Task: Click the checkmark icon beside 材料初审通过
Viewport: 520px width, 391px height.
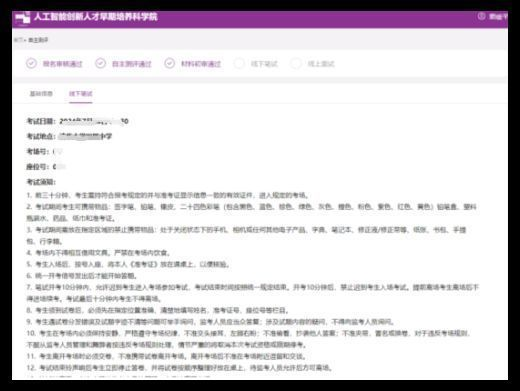Action: pyautogui.click(x=169, y=63)
